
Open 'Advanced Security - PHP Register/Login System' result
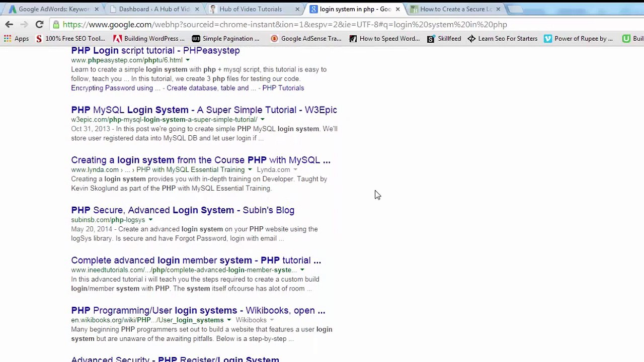point(175,359)
